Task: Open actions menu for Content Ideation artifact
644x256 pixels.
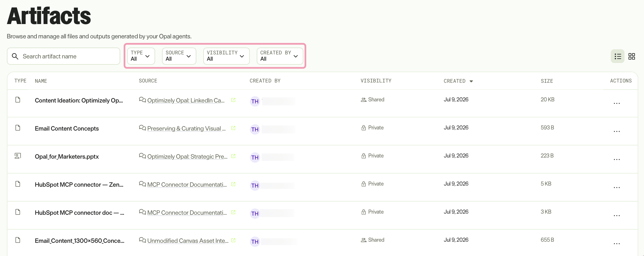Action: (617, 103)
